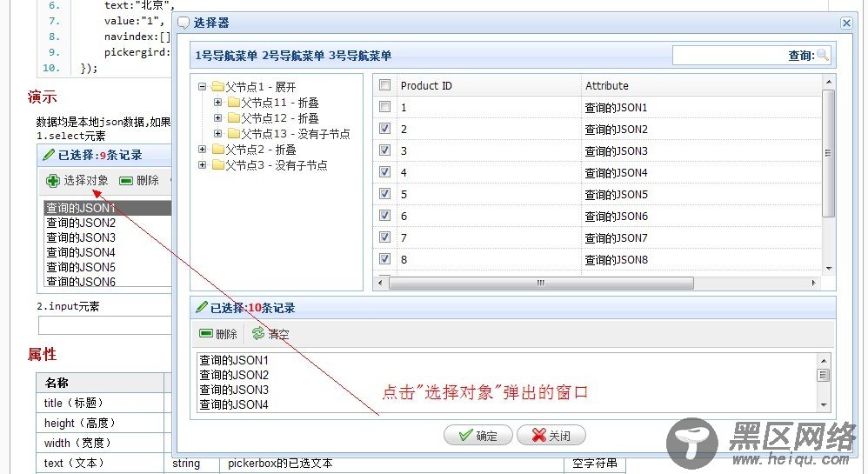This screenshot has height=474, width=868.
Task: Click the 父节点2 - 折叠 tree label
Action: pos(261,150)
